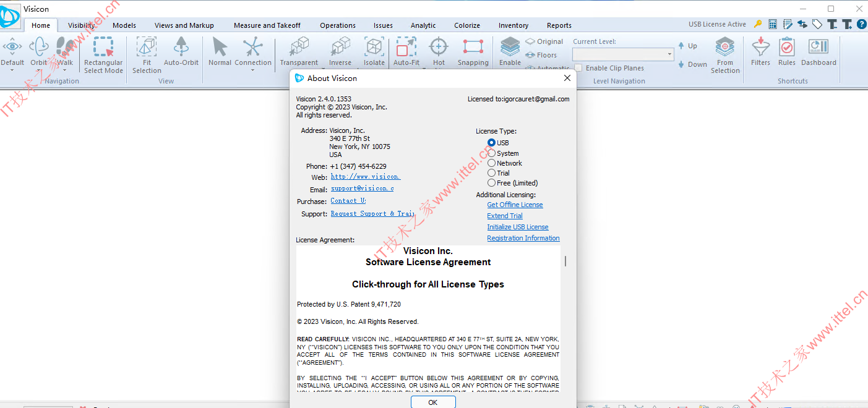868x408 pixels.
Task: Open the Reports ribbon tab
Action: tap(559, 25)
